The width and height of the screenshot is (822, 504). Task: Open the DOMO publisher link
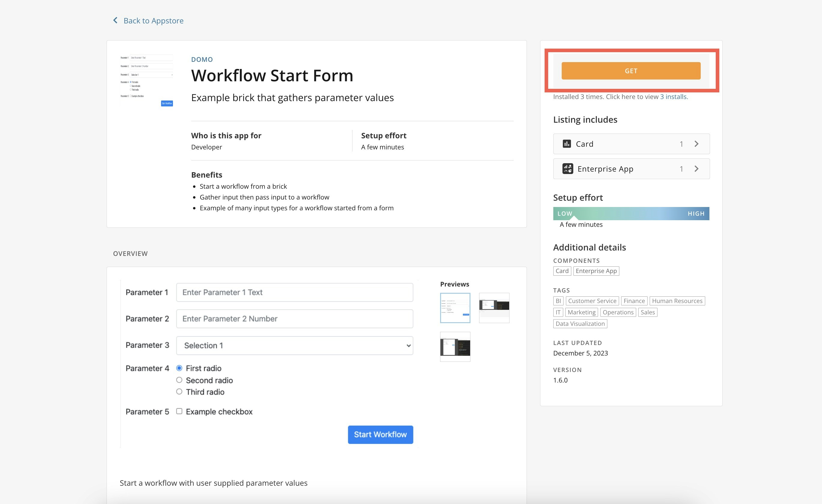pos(202,59)
